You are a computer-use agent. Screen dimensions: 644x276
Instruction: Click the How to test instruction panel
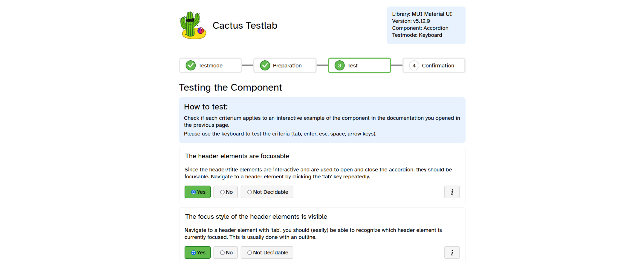[322, 120]
